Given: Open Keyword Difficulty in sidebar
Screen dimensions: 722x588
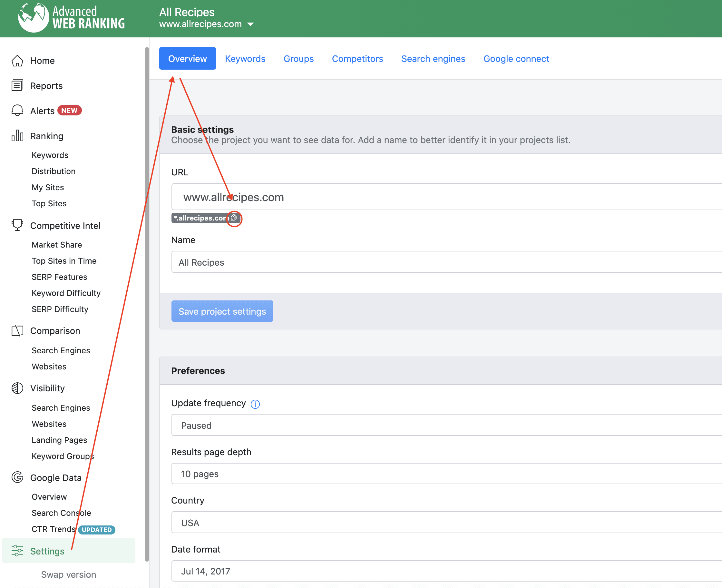Looking at the screenshot, I should point(66,293).
